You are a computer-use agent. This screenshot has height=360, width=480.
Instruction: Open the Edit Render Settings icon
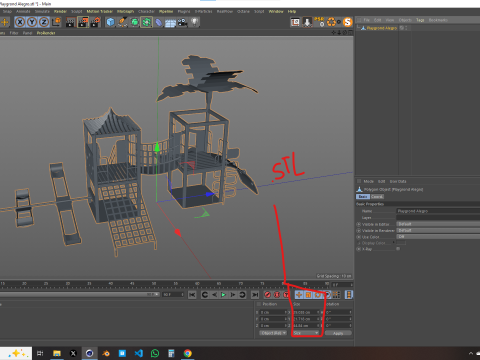tap(95, 22)
